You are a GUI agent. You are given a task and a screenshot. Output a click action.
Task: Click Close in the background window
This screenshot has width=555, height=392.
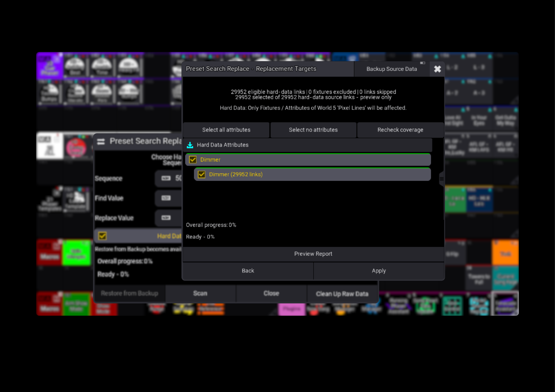[271, 294]
